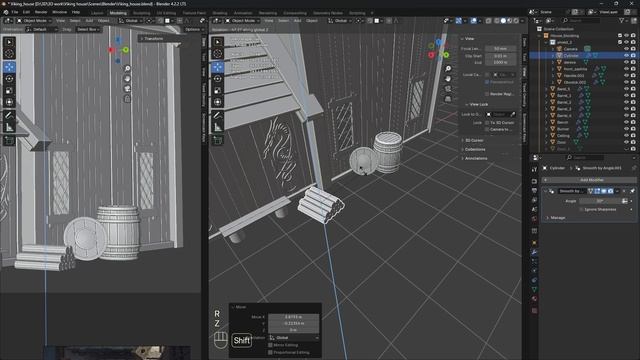Screen dimensions: 640x360
Task: Click the Clip Start value field
Action: point(500,56)
